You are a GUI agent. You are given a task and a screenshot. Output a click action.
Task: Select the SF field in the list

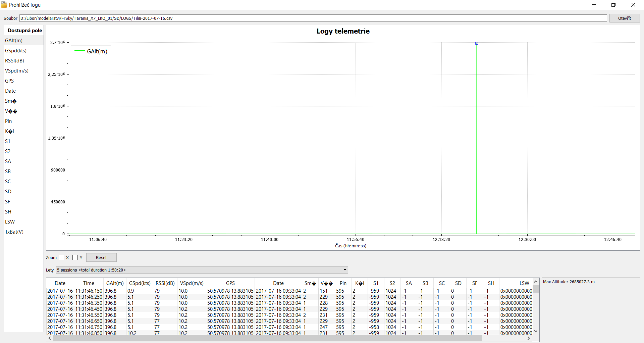(x=24, y=201)
